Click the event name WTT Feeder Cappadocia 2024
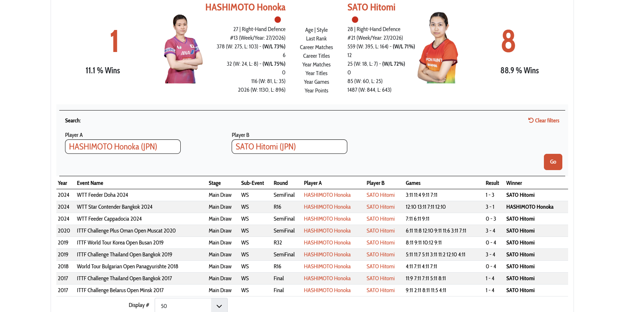Screen dimensions: 644x312 click(x=109, y=219)
